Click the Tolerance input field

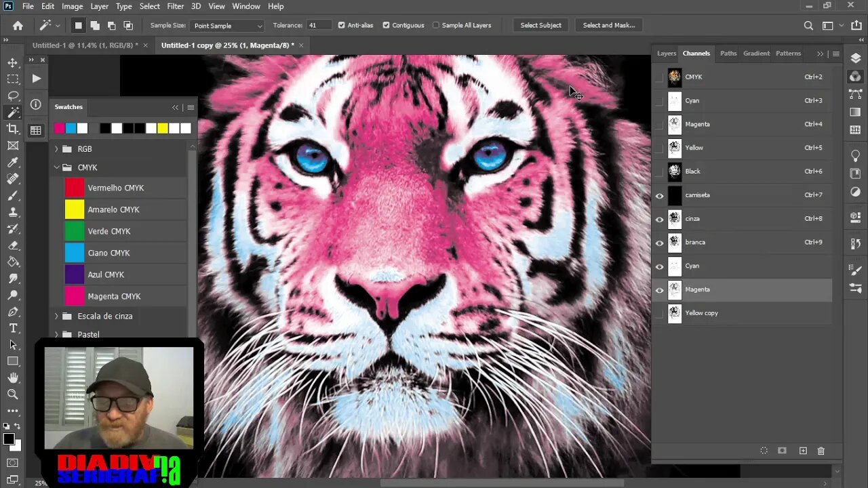319,26
